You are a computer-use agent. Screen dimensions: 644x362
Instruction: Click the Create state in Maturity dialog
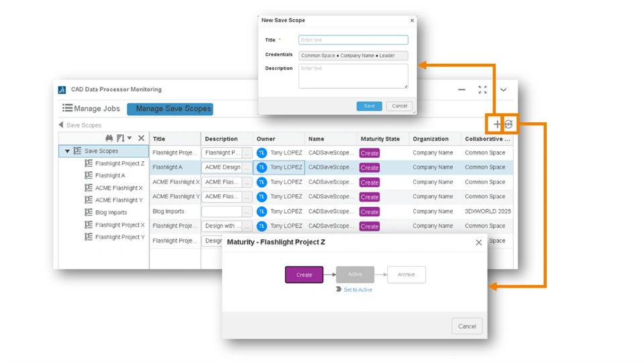(x=305, y=275)
